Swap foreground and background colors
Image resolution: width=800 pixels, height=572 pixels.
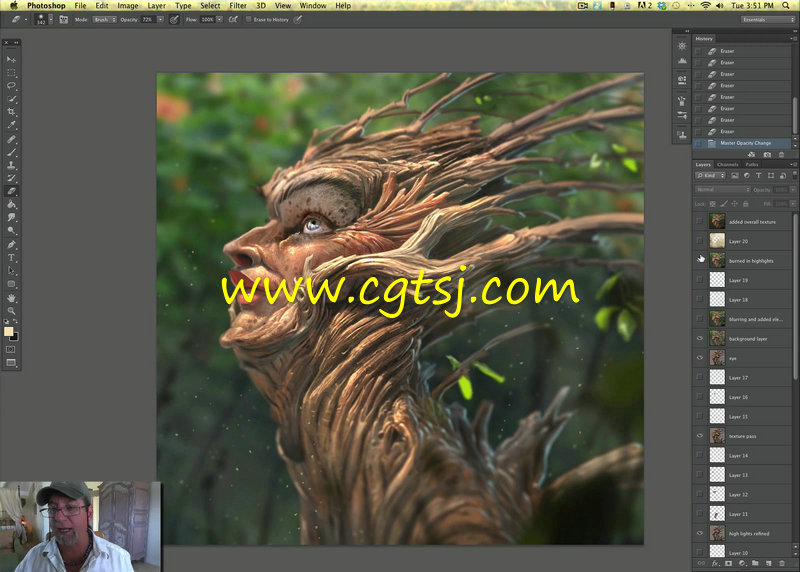tap(15, 321)
